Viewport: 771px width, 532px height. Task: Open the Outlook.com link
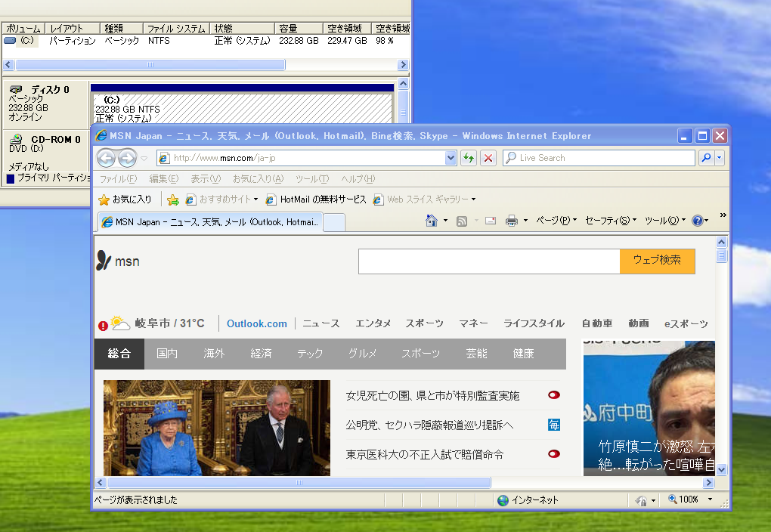(256, 323)
